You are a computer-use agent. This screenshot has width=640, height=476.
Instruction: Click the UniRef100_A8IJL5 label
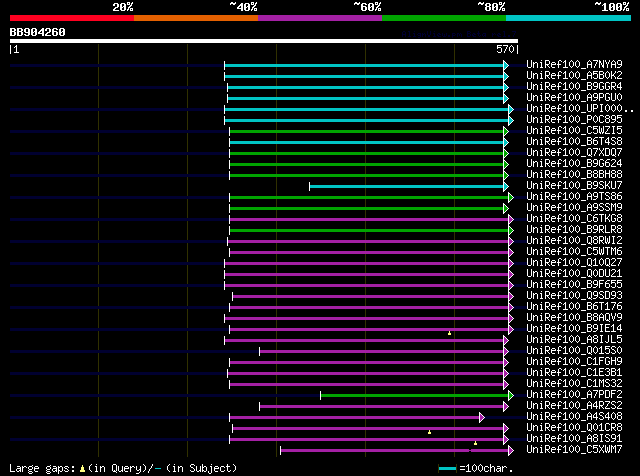pyautogui.click(x=574, y=340)
